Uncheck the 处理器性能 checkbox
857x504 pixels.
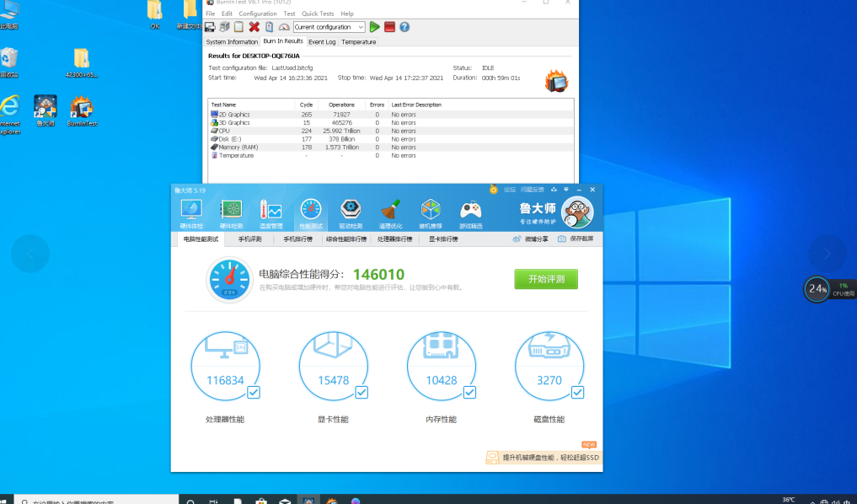tap(254, 392)
